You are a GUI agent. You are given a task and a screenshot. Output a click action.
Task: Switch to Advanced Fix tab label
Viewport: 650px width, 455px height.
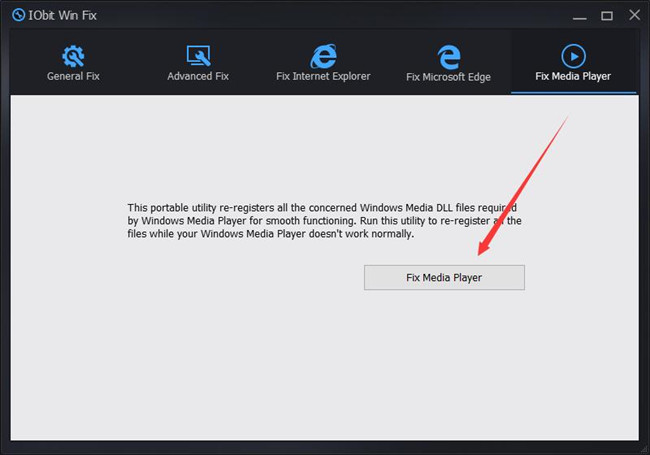(198, 76)
